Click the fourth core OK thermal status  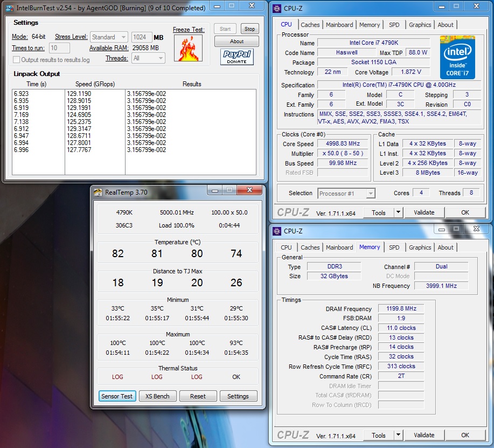tap(236, 377)
